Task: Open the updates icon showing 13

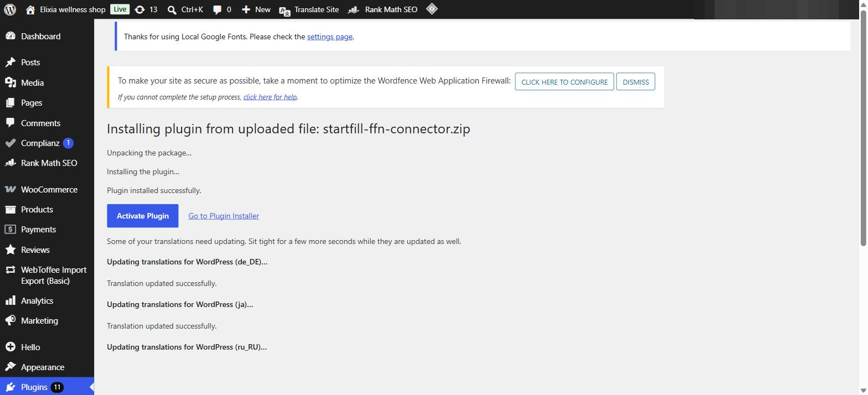Action: point(139,9)
